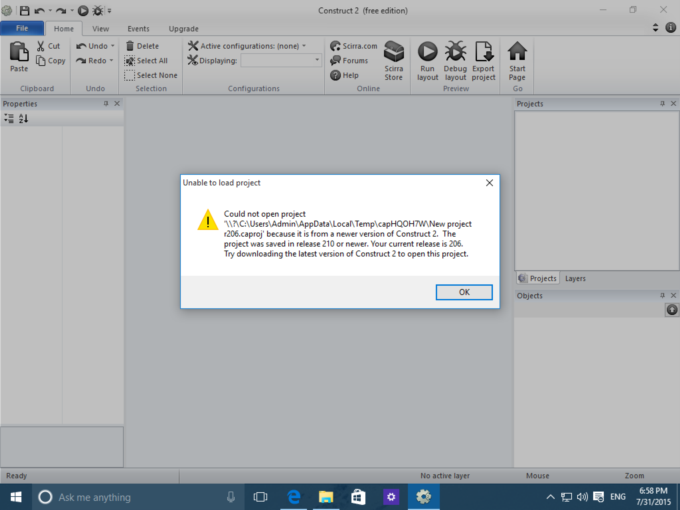The image size is (680, 510).
Task: Pin the Projects panel
Action: point(662,104)
